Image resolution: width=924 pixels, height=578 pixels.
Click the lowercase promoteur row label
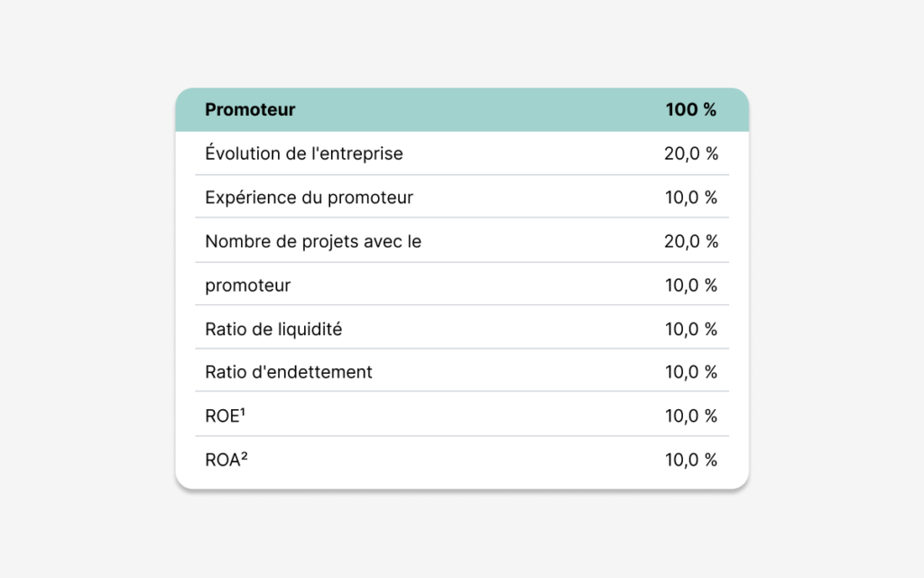tap(247, 286)
